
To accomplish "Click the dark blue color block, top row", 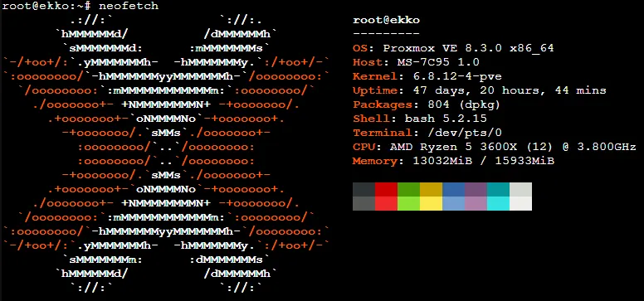I will pos(453,189).
